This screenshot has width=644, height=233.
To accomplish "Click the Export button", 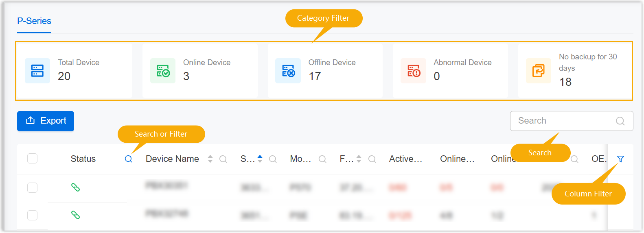I will (46, 121).
